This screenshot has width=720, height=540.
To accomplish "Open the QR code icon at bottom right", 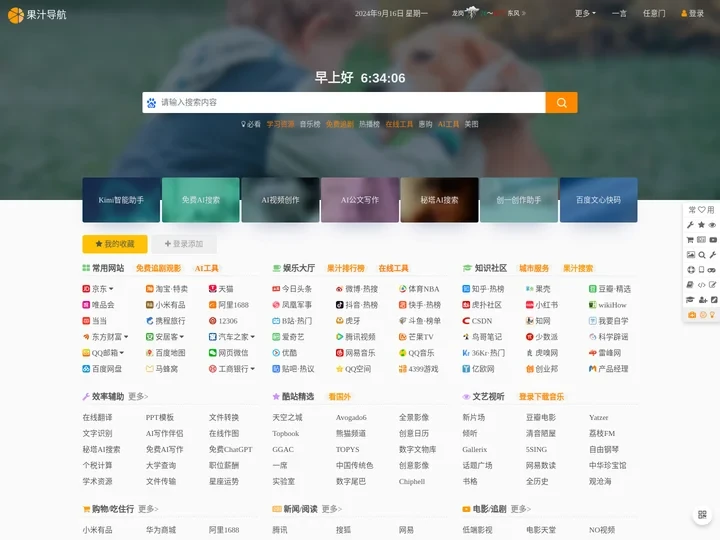I will 702,514.
